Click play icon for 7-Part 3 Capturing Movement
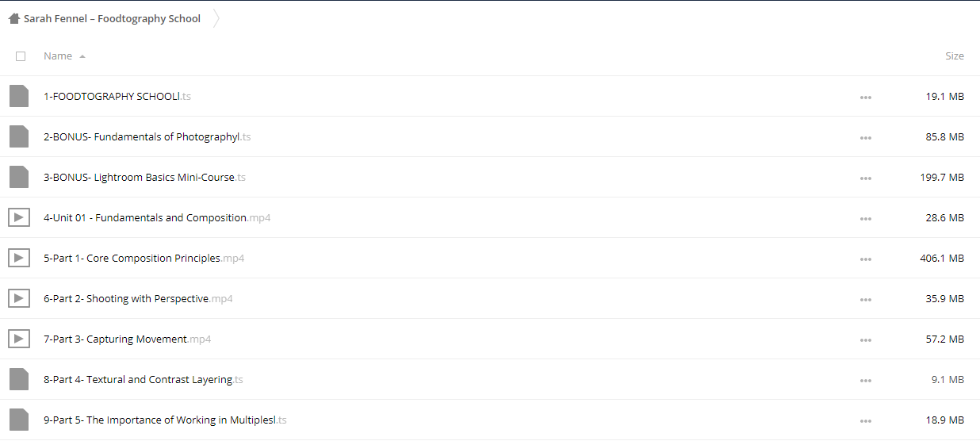The image size is (980, 441). pos(19,339)
